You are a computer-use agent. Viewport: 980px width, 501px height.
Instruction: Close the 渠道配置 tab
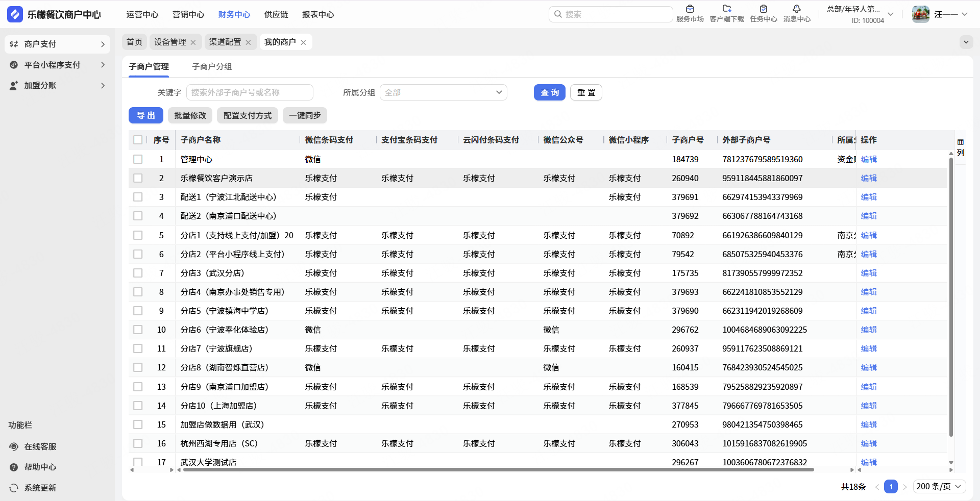pos(248,42)
